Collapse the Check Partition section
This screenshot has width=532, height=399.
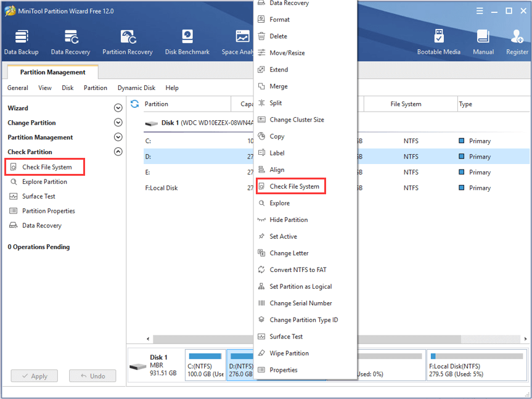pyautogui.click(x=118, y=152)
